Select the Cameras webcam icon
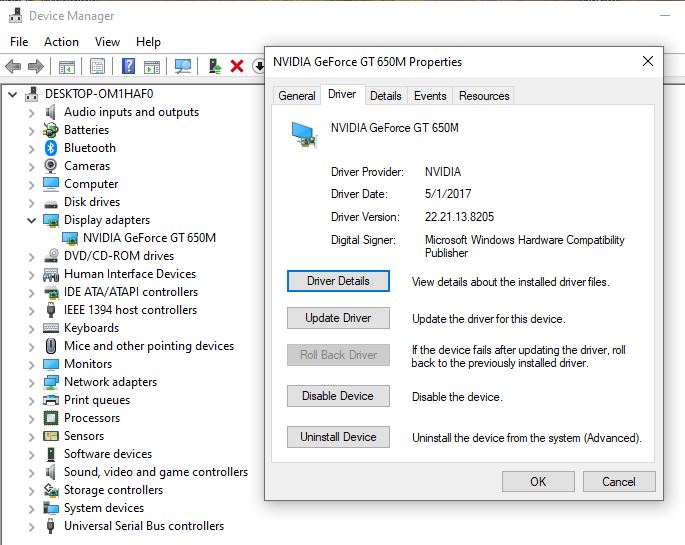The height and width of the screenshot is (545, 685). [51, 166]
